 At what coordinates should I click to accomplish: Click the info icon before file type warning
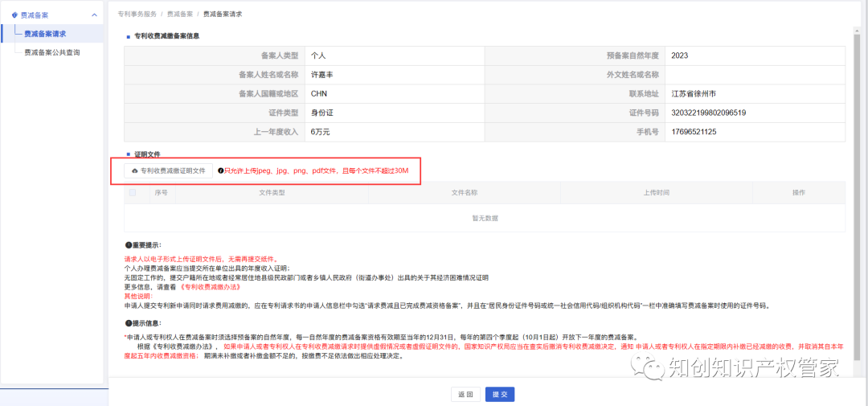220,171
